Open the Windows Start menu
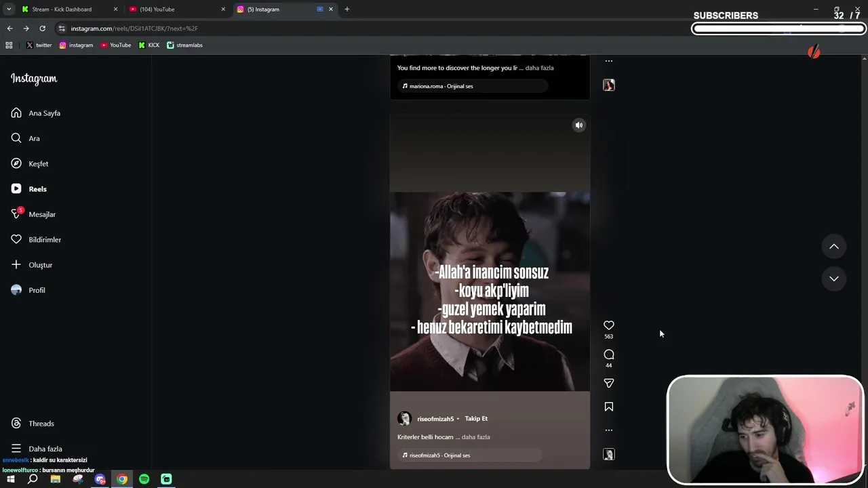The width and height of the screenshot is (868, 488). pyautogui.click(x=10, y=479)
